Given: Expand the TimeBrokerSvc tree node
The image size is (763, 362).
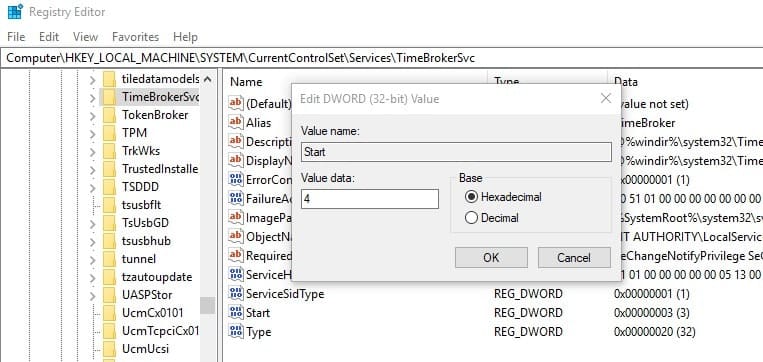Looking at the screenshot, I should tap(92, 97).
